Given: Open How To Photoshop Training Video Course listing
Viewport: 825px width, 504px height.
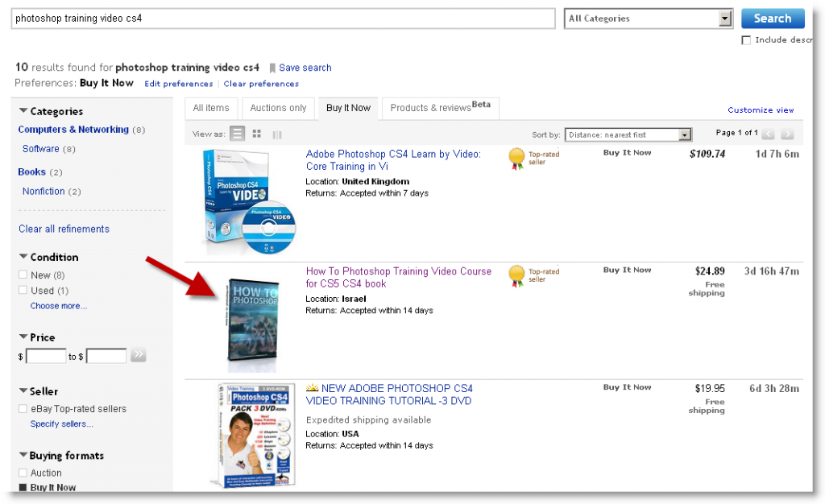Looking at the screenshot, I should pos(398,278).
